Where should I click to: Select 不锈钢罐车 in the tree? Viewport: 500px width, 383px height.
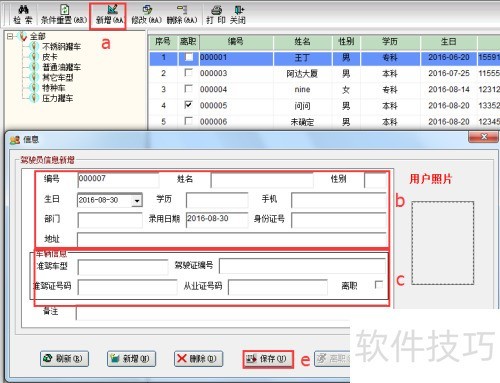tap(61, 47)
